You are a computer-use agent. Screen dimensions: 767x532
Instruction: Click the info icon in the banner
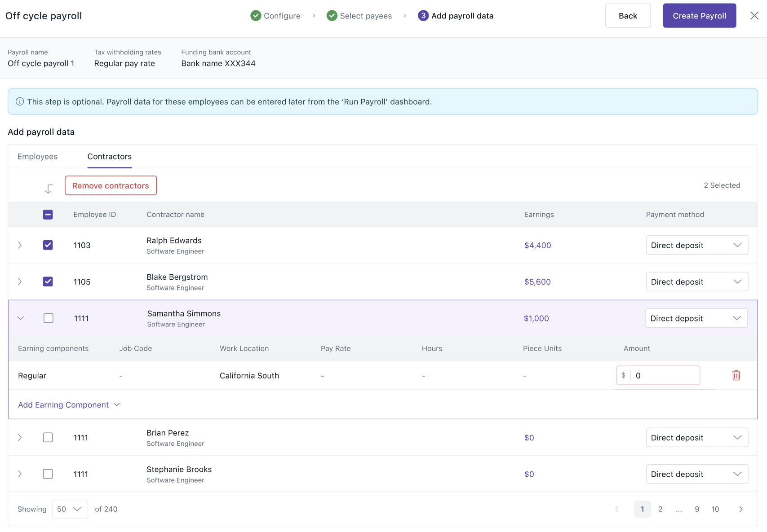pyautogui.click(x=20, y=101)
